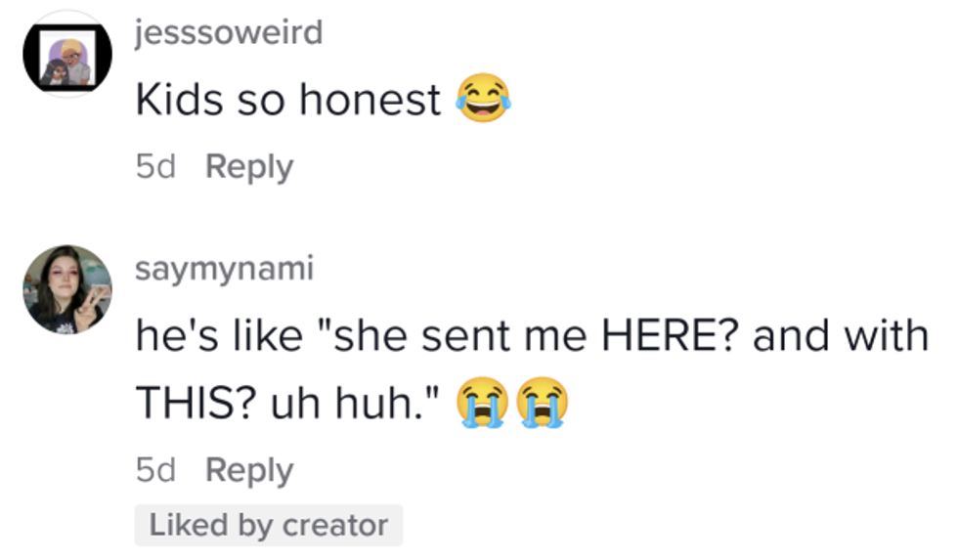The height and width of the screenshot is (560, 958).
Task: Click the saymynami username
Action: point(224,269)
